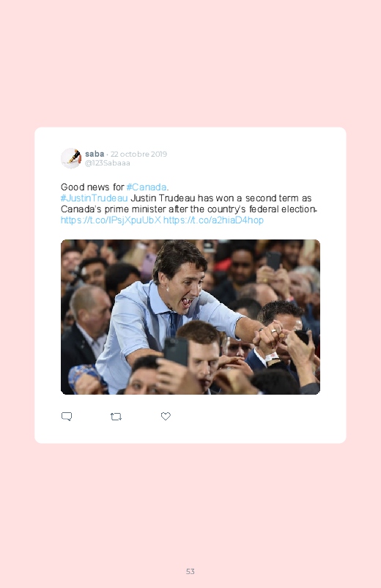Click the date 22 octobre 2019
The image size is (381, 588).
(x=138, y=154)
